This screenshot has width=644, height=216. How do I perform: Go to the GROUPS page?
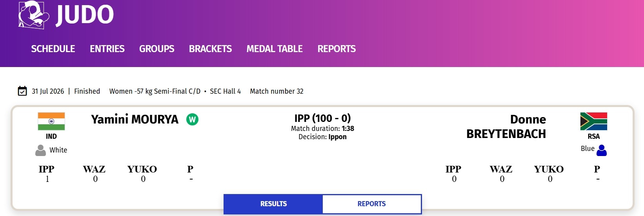click(156, 49)
